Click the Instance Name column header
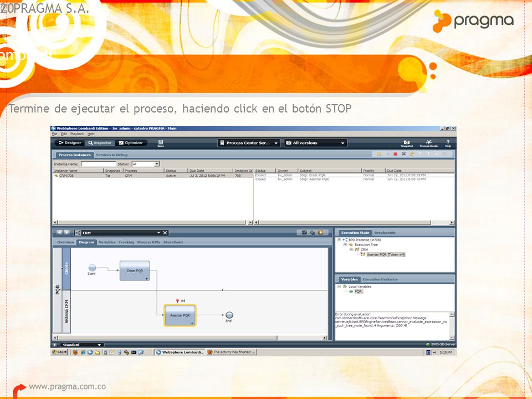Viewport: 532px width, 399px height. pyautogui.click(x=78, y=171)
